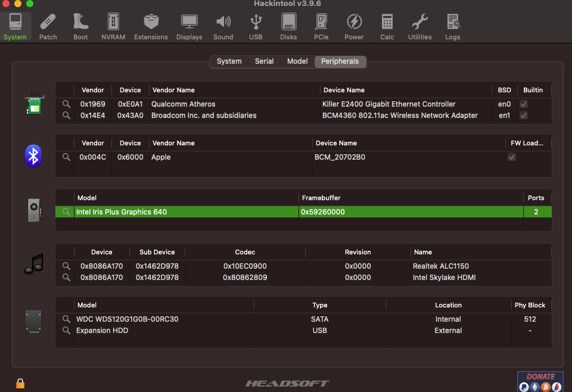Click Broadcom Inc. and subsidiaries vendor name
The width and height of the screenshot is (572, 392).
[204, 115]
